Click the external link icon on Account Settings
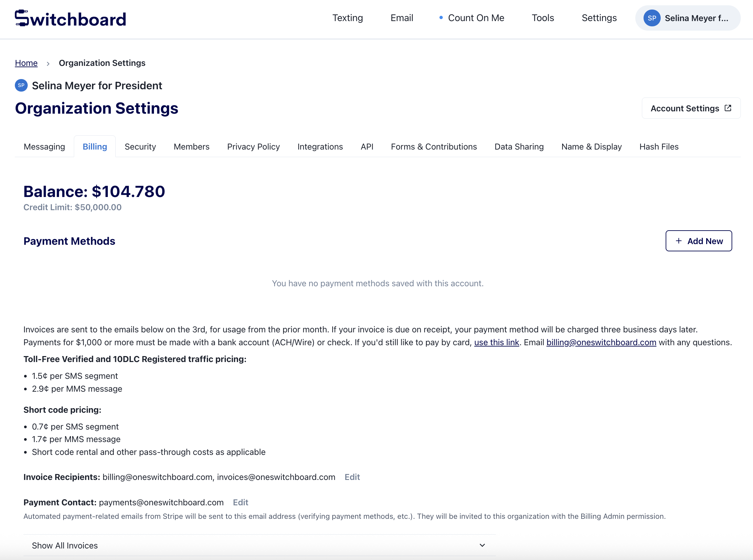The width and height of the screenshot is (753, 560). tap(728, 108)
